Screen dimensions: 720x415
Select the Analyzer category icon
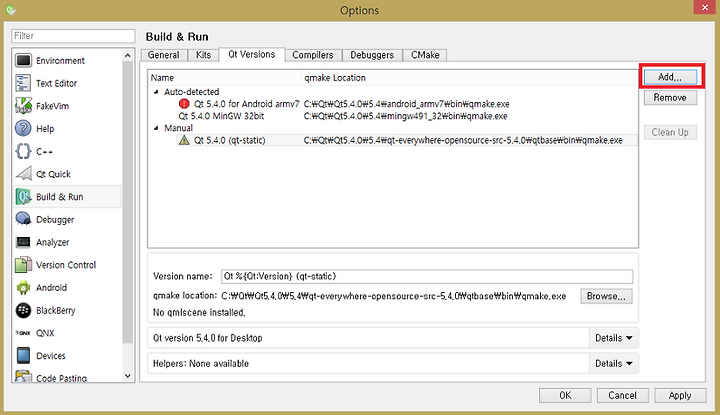pyautogui.click(x=23, y=242)
